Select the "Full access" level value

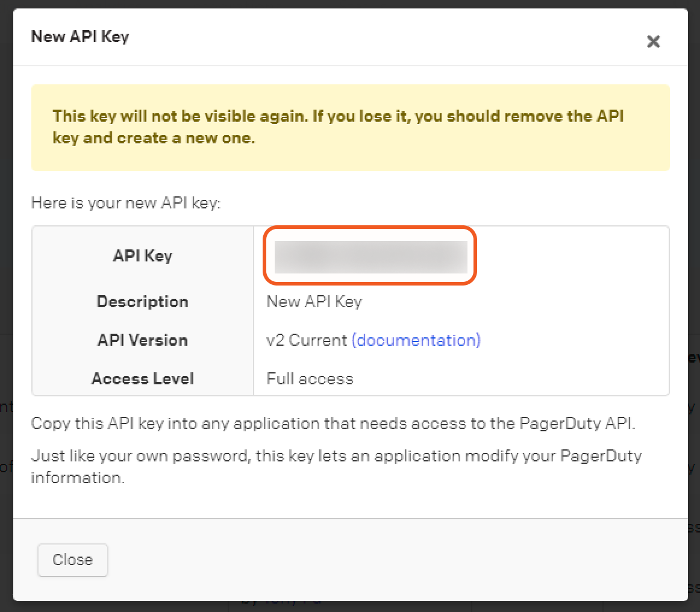pyautogui.click(x=310, y=379)
